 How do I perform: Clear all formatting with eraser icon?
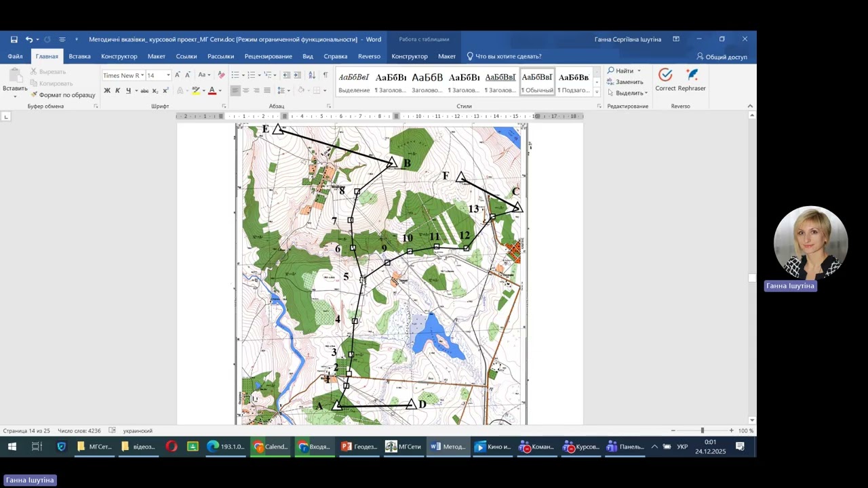(221, 75)
